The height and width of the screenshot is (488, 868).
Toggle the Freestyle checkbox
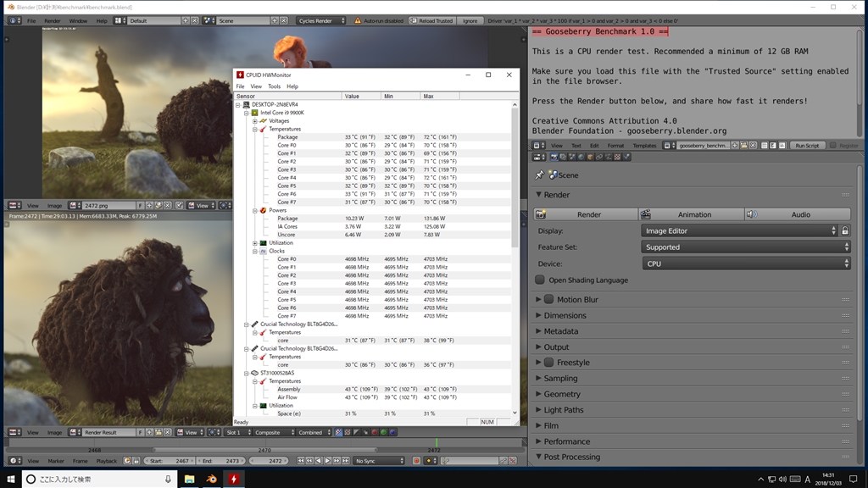[x=548, y=363]
